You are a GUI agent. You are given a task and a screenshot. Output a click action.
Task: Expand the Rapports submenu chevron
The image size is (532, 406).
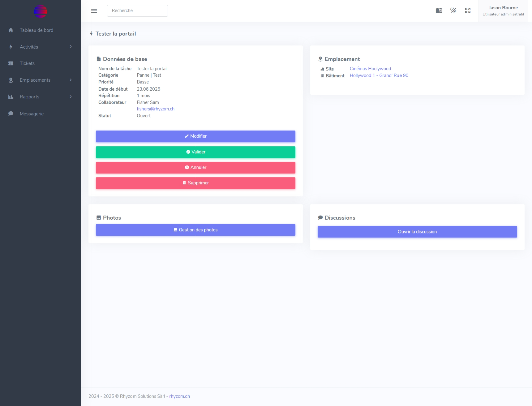71,97
